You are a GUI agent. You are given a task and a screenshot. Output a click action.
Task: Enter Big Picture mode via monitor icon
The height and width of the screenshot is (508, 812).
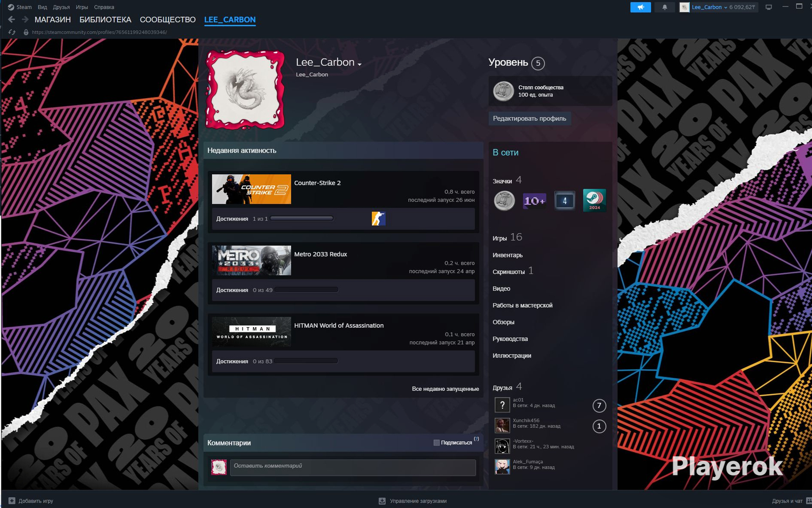click(x=769, y=7)
